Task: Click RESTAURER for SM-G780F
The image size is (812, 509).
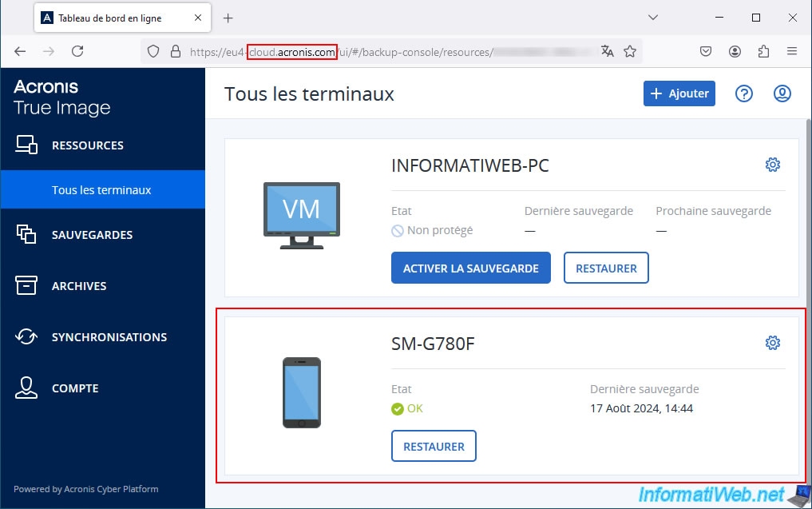Action: 434,446
